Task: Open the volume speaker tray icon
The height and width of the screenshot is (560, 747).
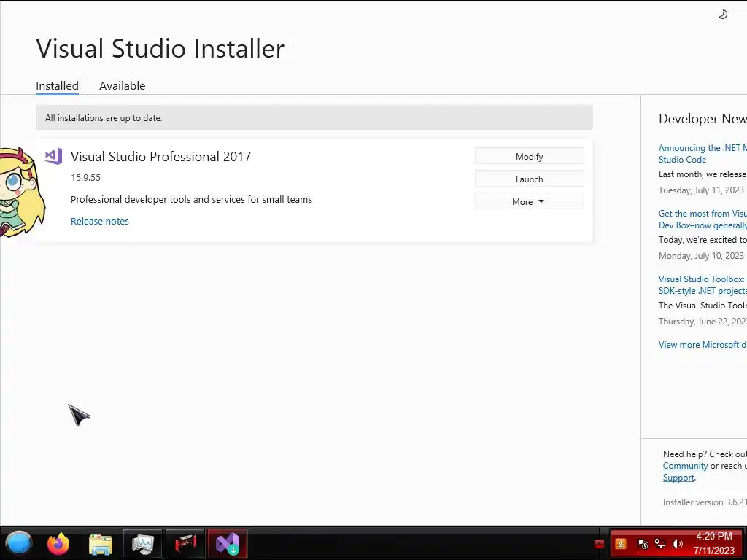Action: click(x=678, y=544)
